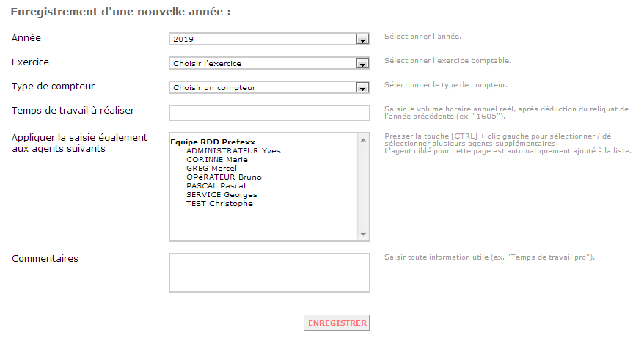644x338 pixels.
Task: Click the agent list scroll up arrow
Action: pyautogui.click(x=363, y=140)
